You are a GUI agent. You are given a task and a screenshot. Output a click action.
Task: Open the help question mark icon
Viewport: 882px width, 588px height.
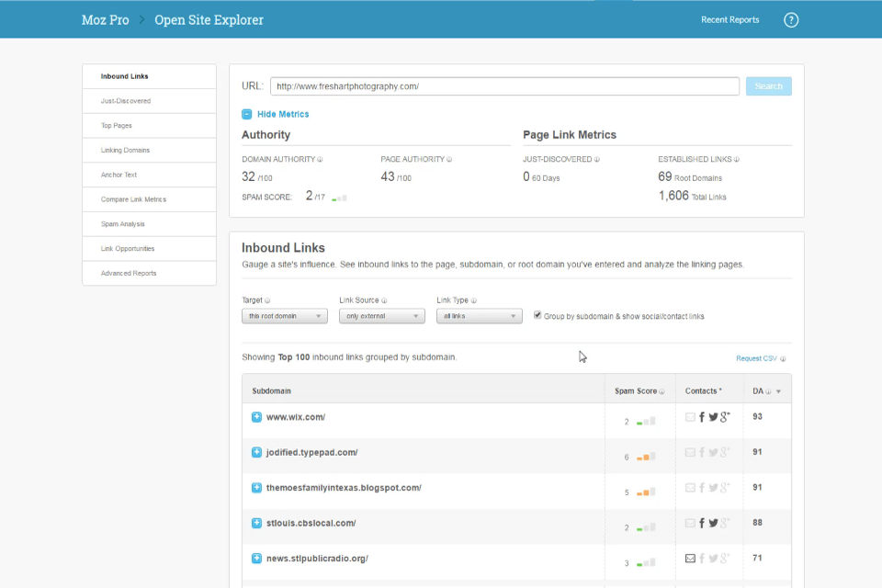coord(791,20)
